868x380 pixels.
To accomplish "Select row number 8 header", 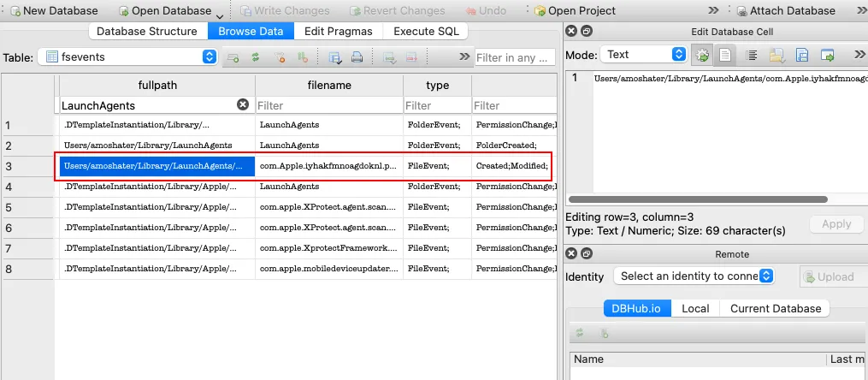I will pyautogui.click(x=28, y=269).
